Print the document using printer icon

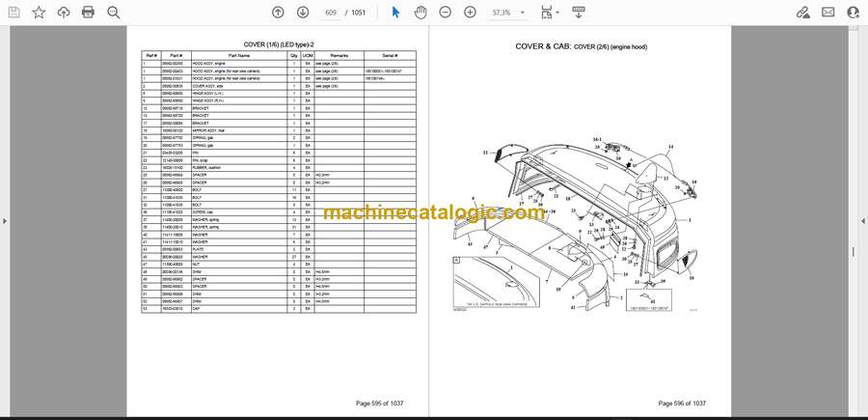(88, 13)
